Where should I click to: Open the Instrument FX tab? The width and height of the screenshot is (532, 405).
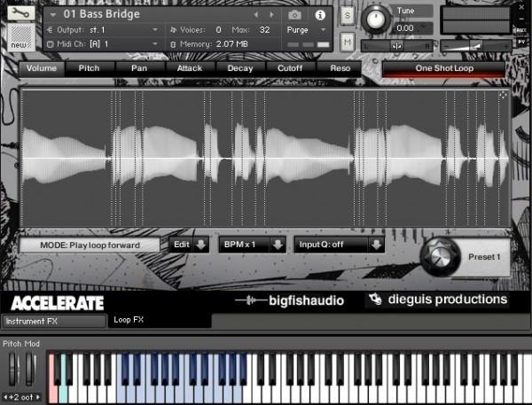(54, 321)
